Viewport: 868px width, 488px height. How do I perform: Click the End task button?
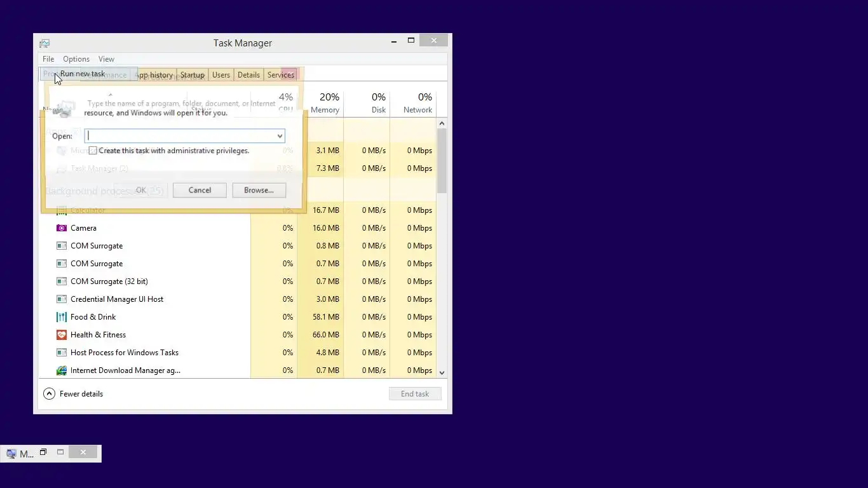tap(415, 394)
